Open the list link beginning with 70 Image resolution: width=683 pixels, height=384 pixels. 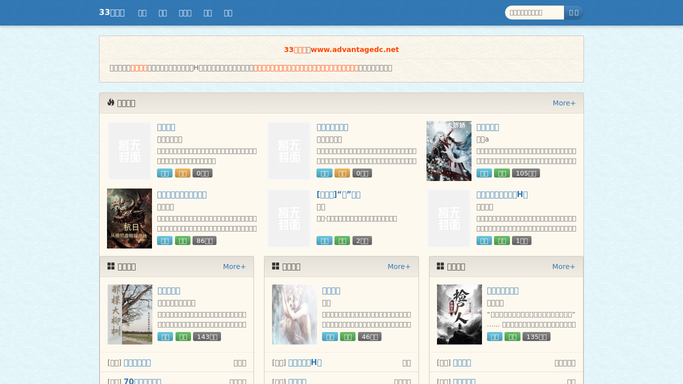(142, 381)
